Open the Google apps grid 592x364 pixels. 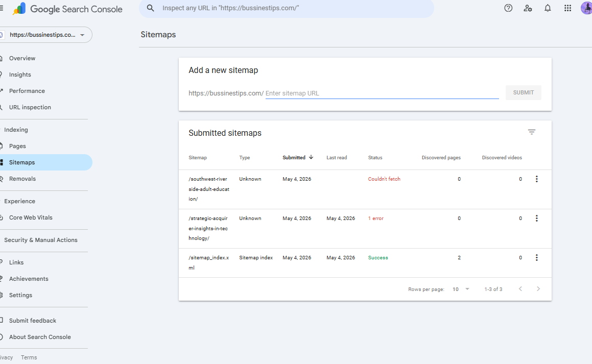(567, 8)
